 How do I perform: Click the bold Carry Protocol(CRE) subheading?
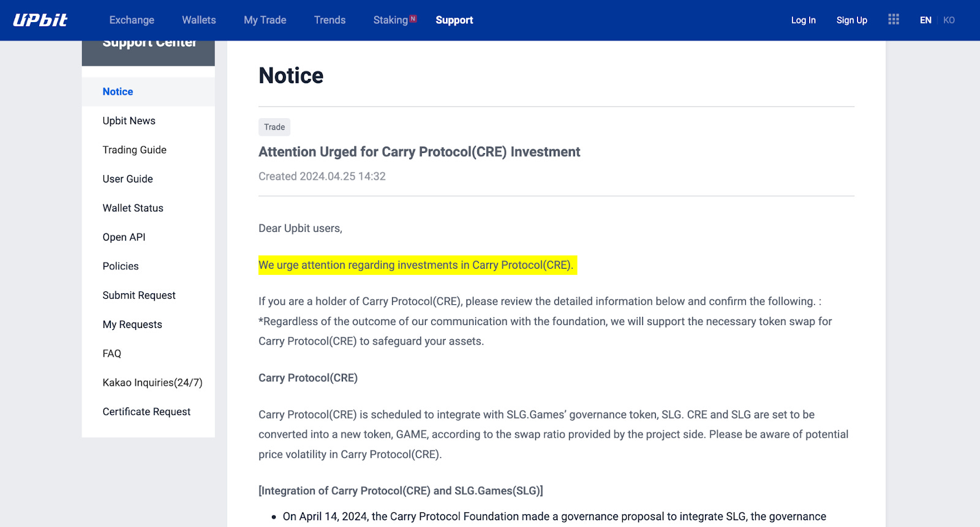[308, 378]
